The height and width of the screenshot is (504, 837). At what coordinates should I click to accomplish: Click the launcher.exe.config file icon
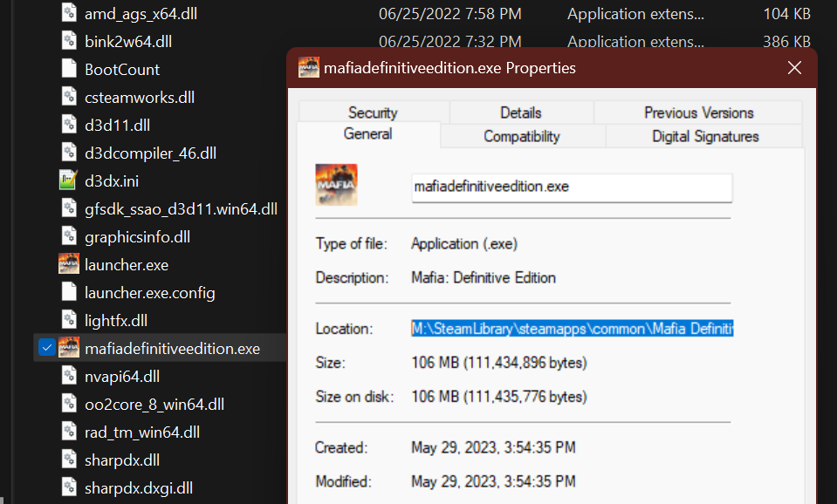click(69, 292)
